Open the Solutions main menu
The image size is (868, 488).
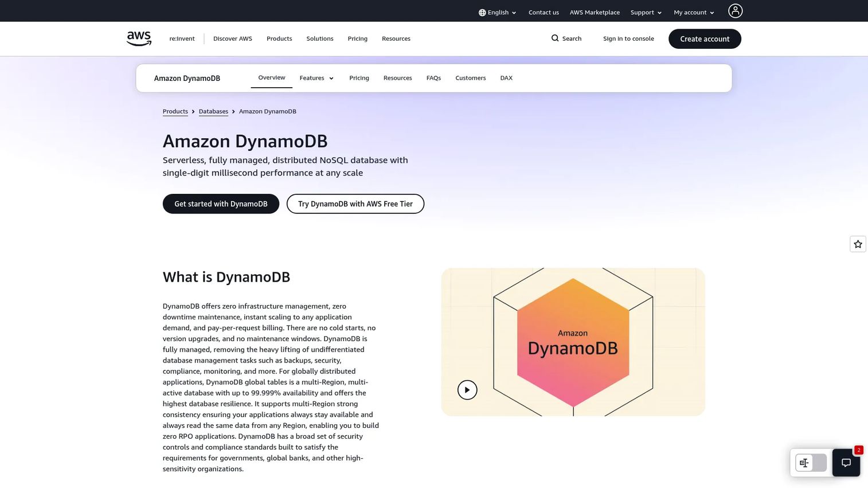(x=320, y=38)
